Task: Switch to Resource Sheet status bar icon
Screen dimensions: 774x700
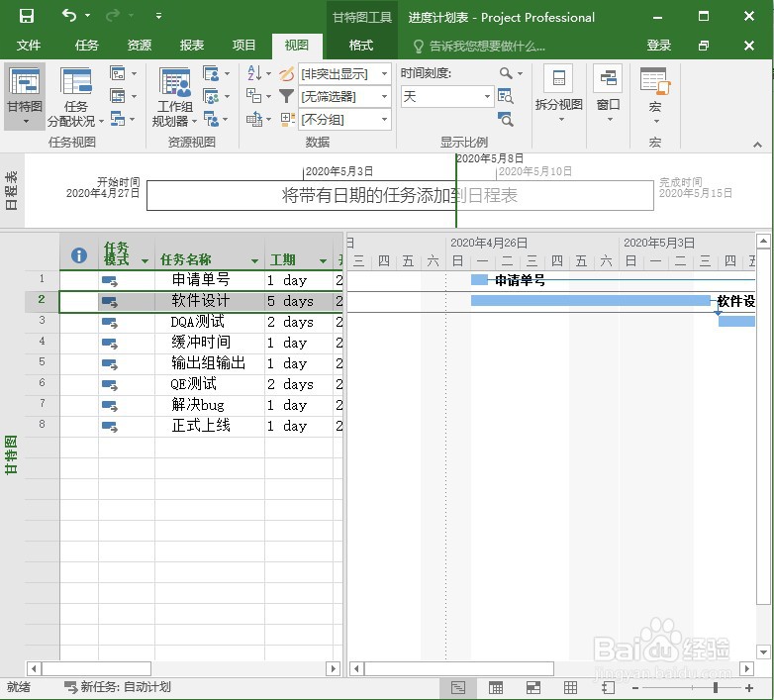Action: (x=570, y=687)
